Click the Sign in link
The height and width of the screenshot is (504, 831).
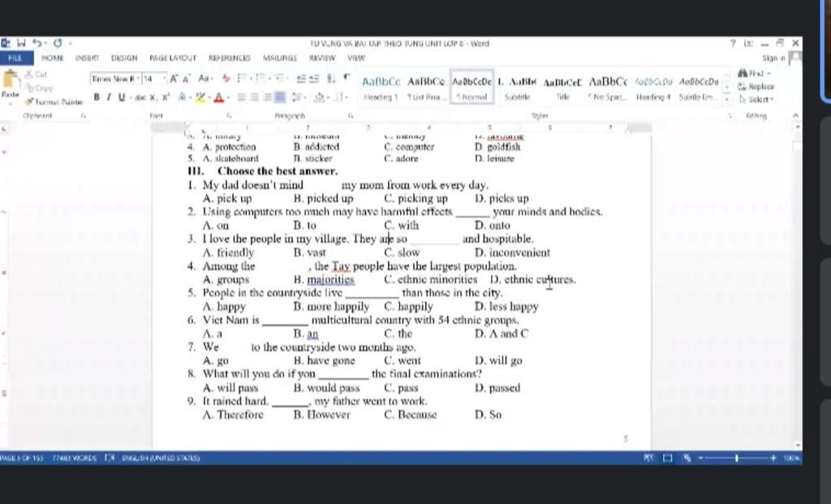pyautogui.click(x=773, y=58)
